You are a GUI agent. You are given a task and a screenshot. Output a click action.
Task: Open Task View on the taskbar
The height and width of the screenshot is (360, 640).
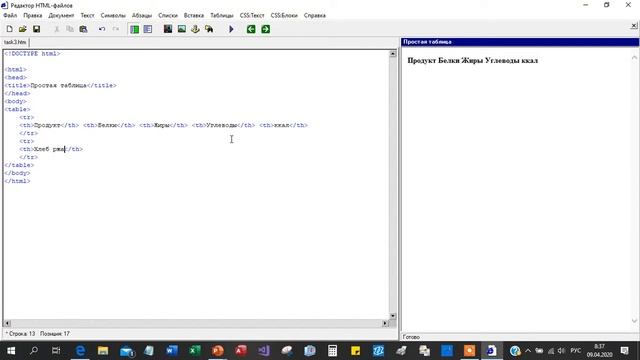tap(56, 351)
